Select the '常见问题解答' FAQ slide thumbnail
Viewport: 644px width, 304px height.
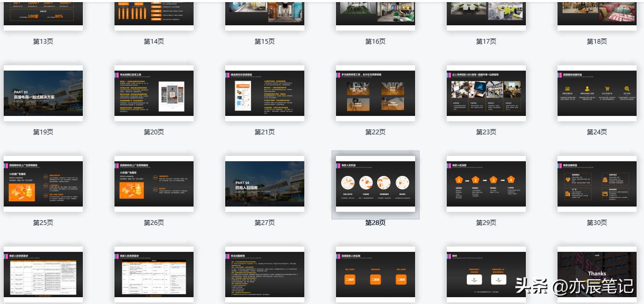tap(265, 274)
